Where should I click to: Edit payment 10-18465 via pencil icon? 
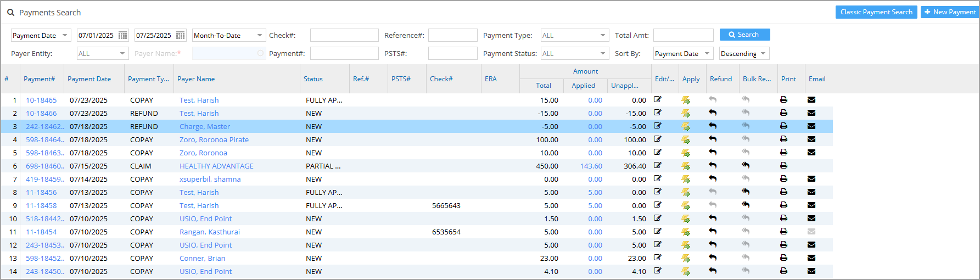657,100
